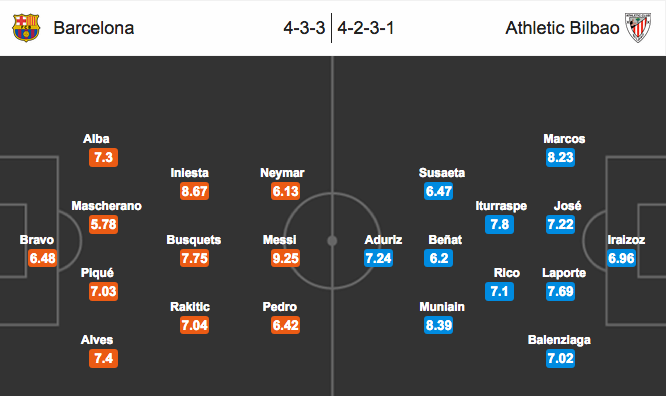Click Balenziaga's 7.02 rating badge

[560, 358]
